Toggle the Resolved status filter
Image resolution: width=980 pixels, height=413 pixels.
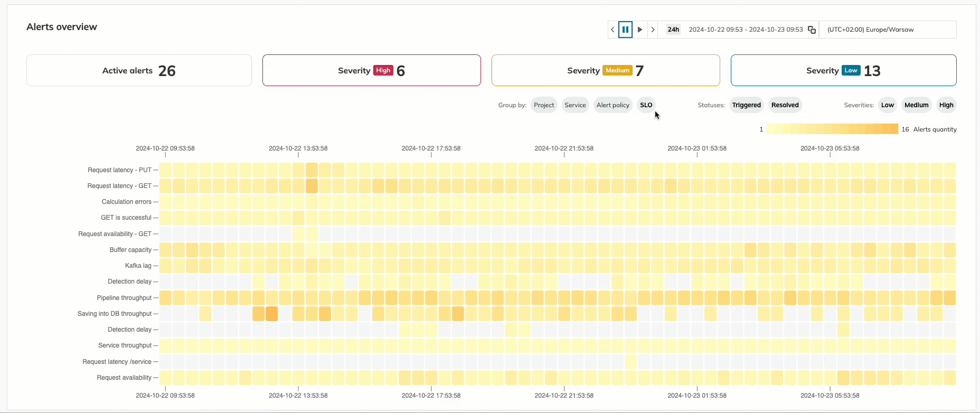click(785, 105)
